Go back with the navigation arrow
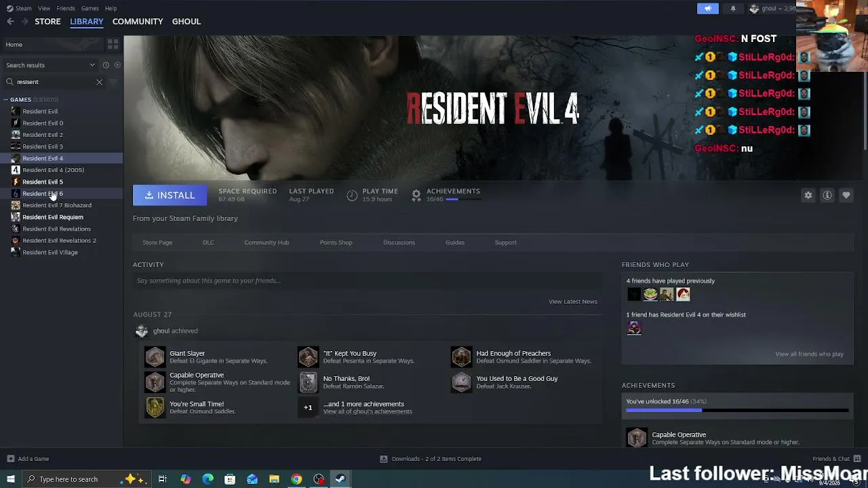The image size is (868, 488). pyautogui.click(x=10, y=22)
